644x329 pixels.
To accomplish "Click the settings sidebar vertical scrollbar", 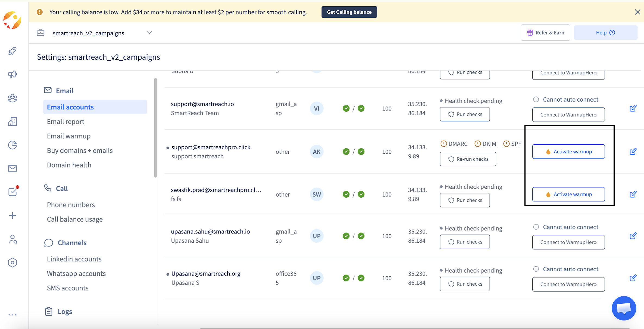I will point(155,128).
